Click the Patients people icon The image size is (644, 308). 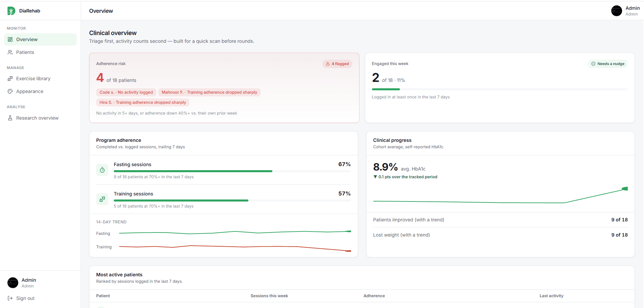10,52
